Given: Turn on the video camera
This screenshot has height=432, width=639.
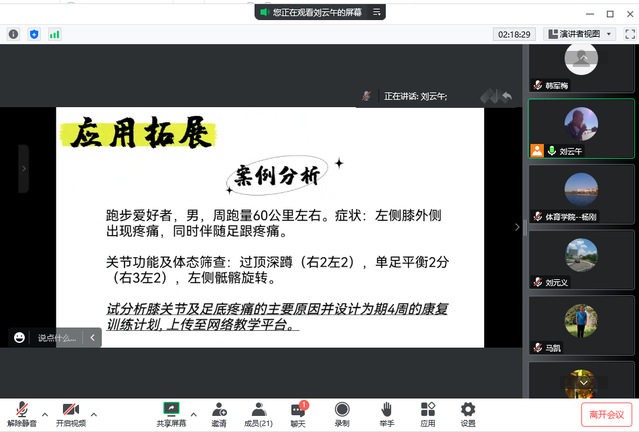Looking at the screenshot, I should click(x=70, y=411).
